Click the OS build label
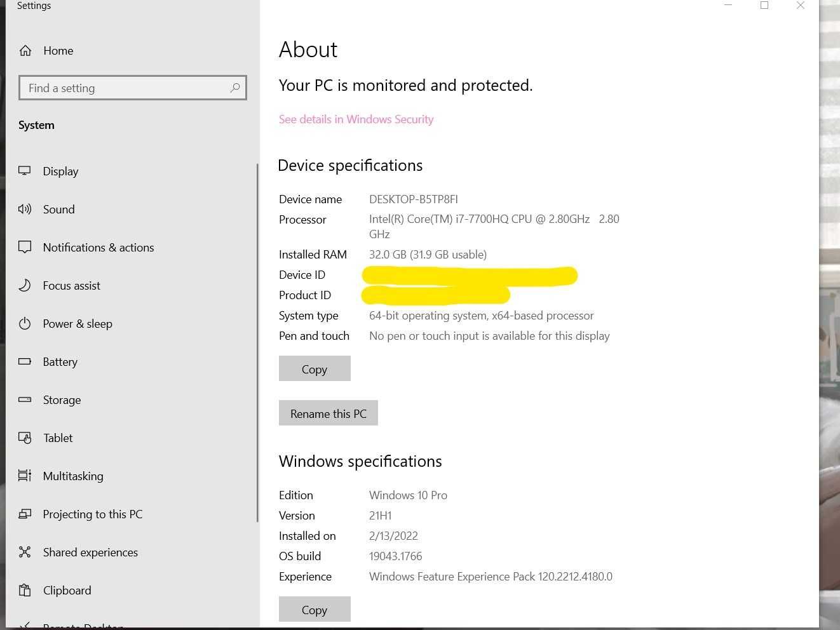The width and height of the screenshot is (840, 630). click(300, 556)
